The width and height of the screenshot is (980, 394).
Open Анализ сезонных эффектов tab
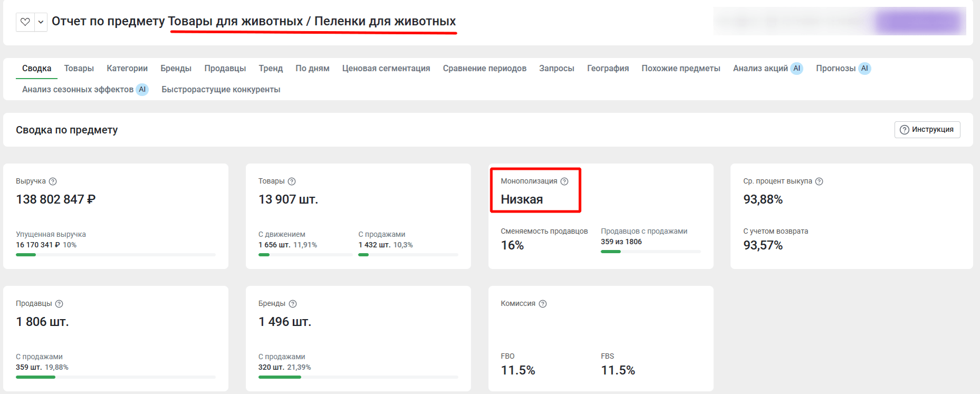(84, 90)
